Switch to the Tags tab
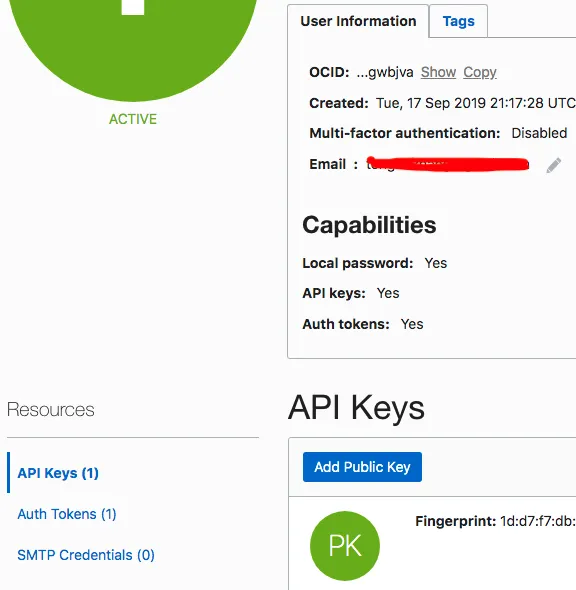576x590 pixels. [x=458, y=21]
